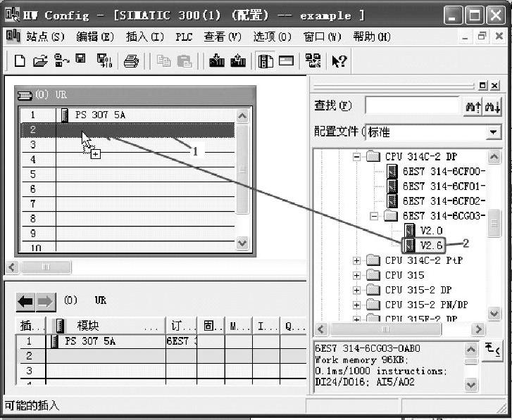Select rack slot 1 PS 307 5A

[127, 115]
